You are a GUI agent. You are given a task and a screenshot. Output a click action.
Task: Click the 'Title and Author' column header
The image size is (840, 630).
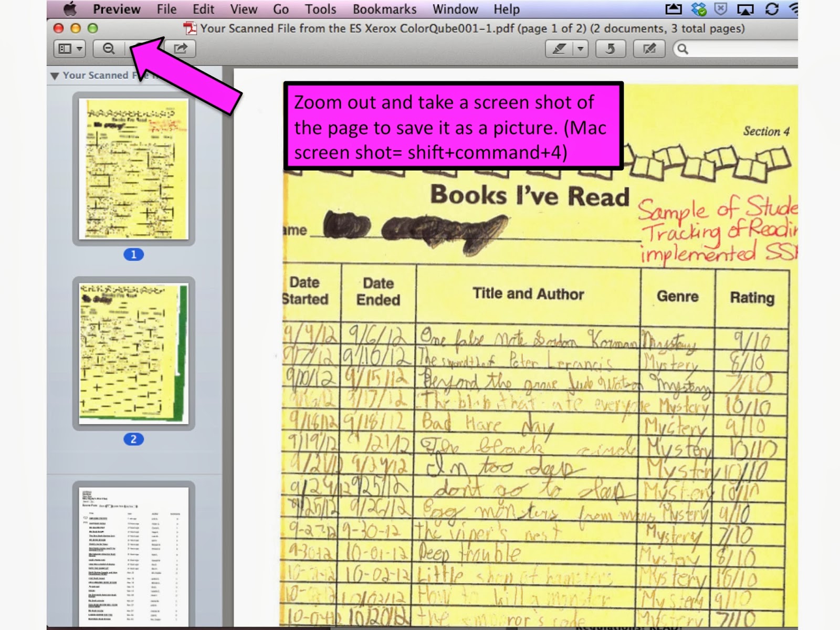pyautogui.click(x=528, y=293)
